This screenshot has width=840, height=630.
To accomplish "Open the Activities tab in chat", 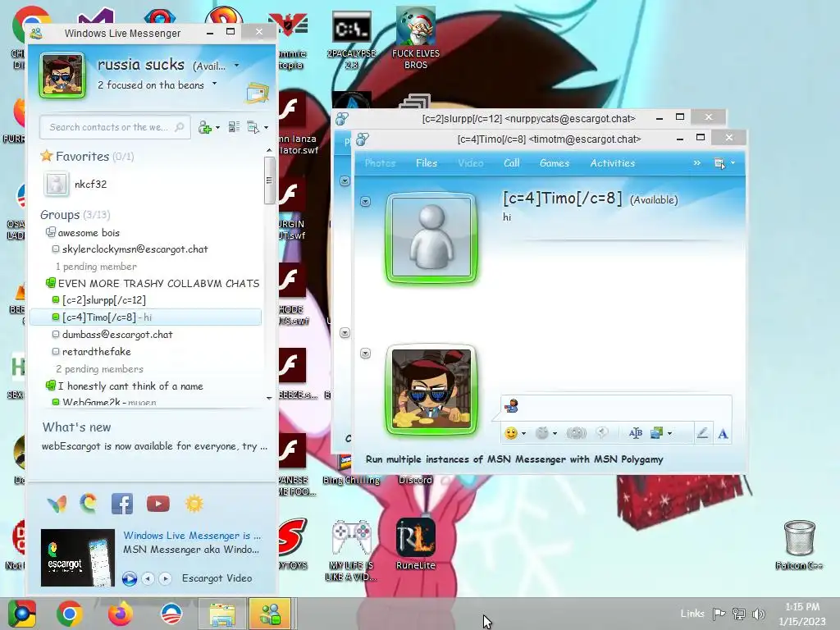I will click(x=612, y=163).
